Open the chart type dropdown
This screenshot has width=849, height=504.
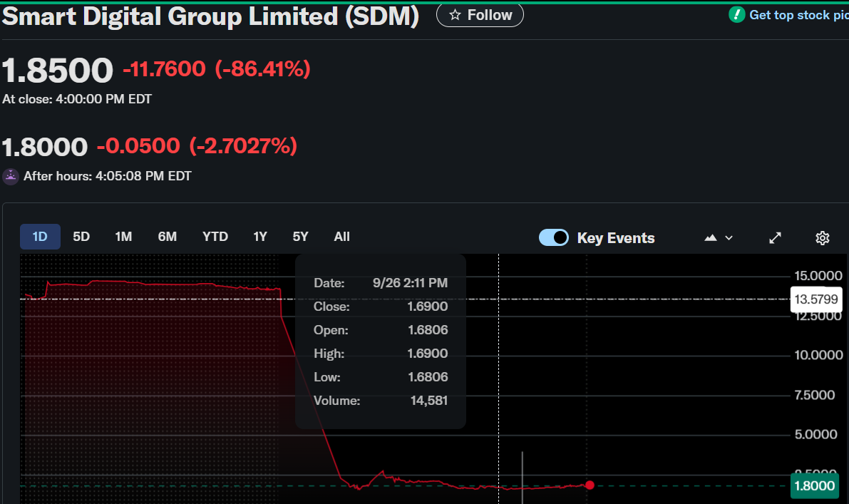tap(719, 237)
